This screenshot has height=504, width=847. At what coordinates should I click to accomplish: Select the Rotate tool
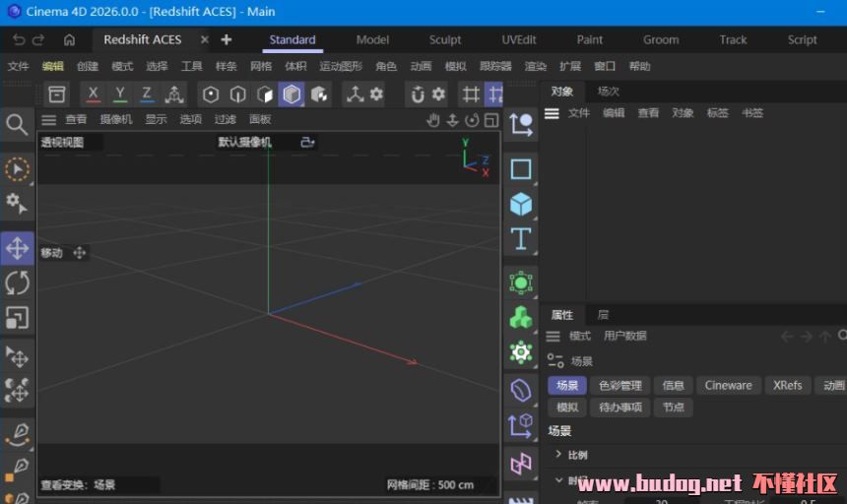(17, 283)
